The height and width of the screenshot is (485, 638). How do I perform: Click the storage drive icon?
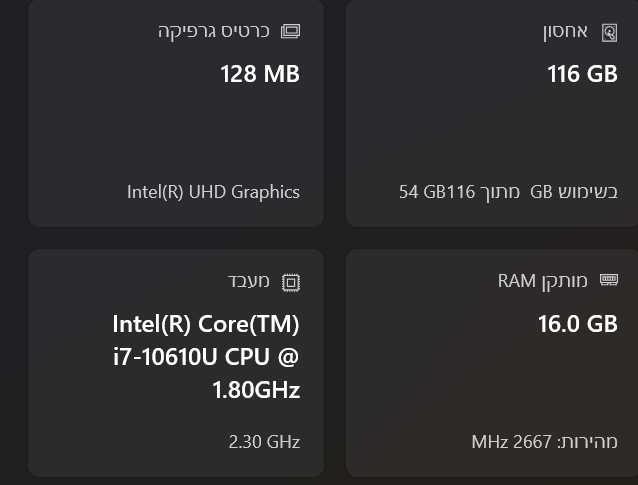[609, 32]
